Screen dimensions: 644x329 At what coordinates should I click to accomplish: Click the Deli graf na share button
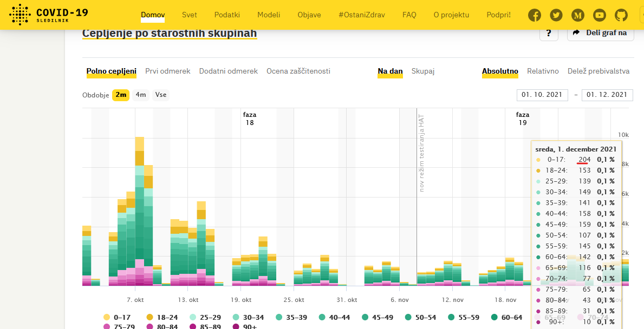point(601,33)
